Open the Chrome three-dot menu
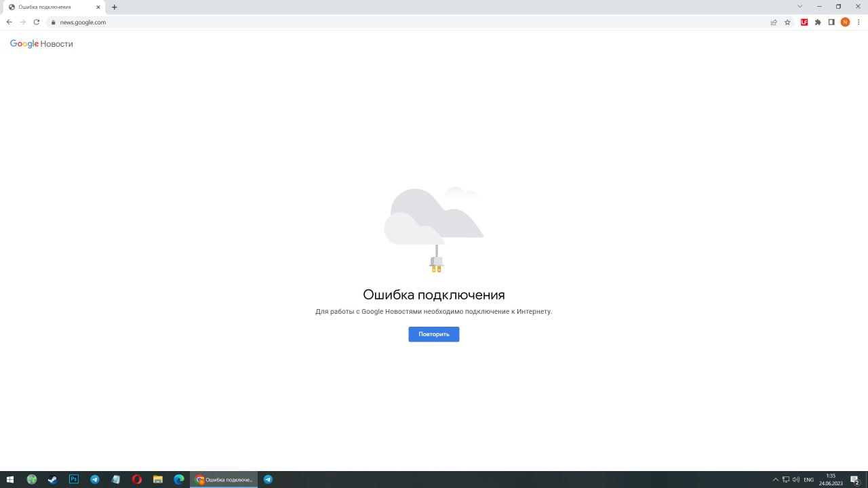This screenshot has height=488, width=868. point(859,22)
